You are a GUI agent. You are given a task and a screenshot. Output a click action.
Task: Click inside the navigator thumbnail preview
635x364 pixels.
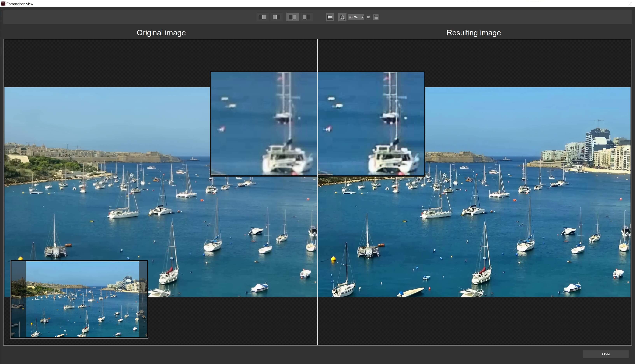82,299
